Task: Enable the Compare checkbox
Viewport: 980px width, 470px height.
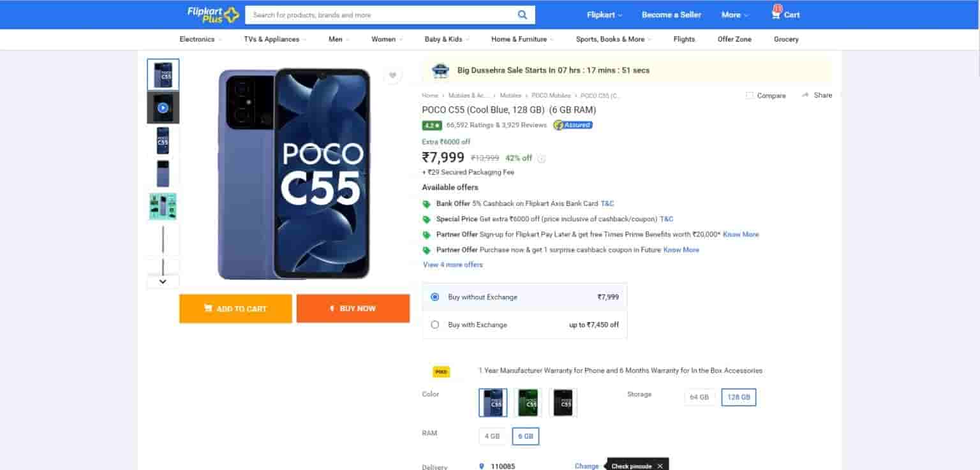Action: tap(750, 95)
